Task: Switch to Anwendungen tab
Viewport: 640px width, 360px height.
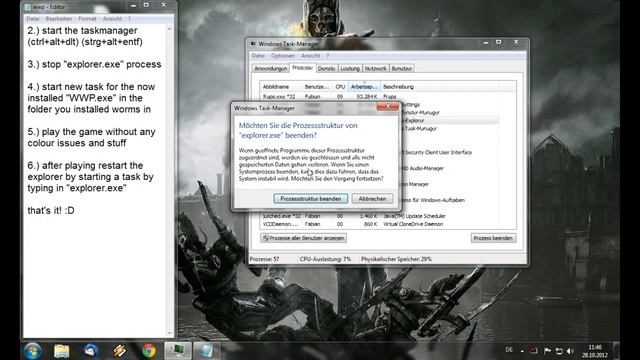Action: pyautogui.click(x=271, y=69)
